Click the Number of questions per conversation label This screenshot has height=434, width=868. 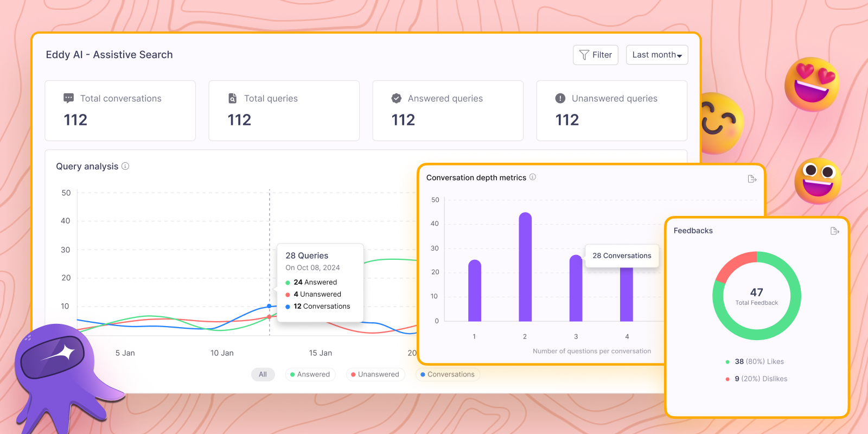pyautogui.click(x=592, y=351)
